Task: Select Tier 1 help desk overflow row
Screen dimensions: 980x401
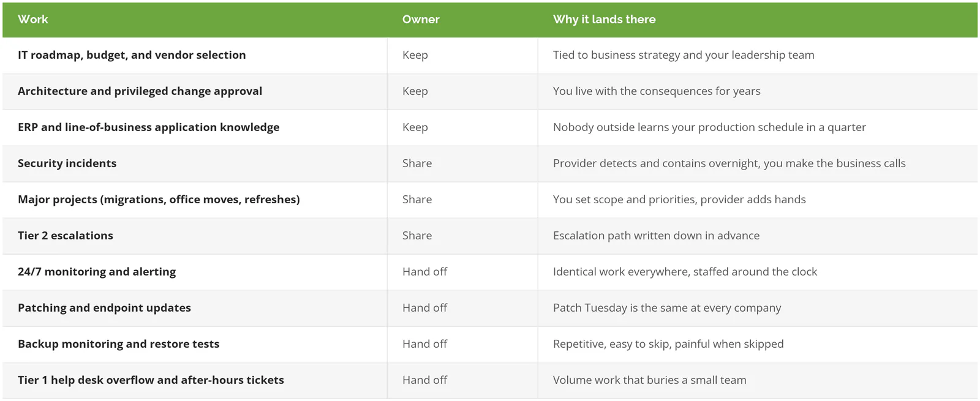Action: click(x=490, y=380)
